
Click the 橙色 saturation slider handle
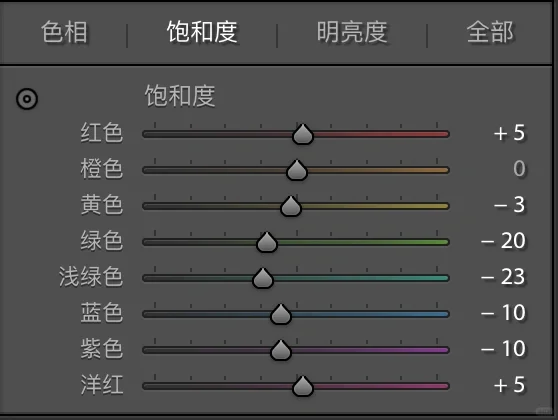(297, 170)
